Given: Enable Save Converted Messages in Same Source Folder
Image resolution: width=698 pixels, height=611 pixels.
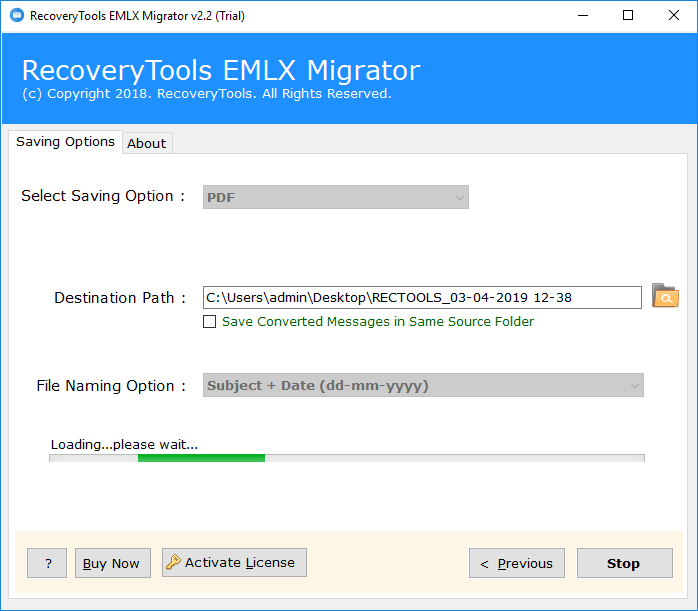Looking at the screenshot, I should (x=210, y=321).
